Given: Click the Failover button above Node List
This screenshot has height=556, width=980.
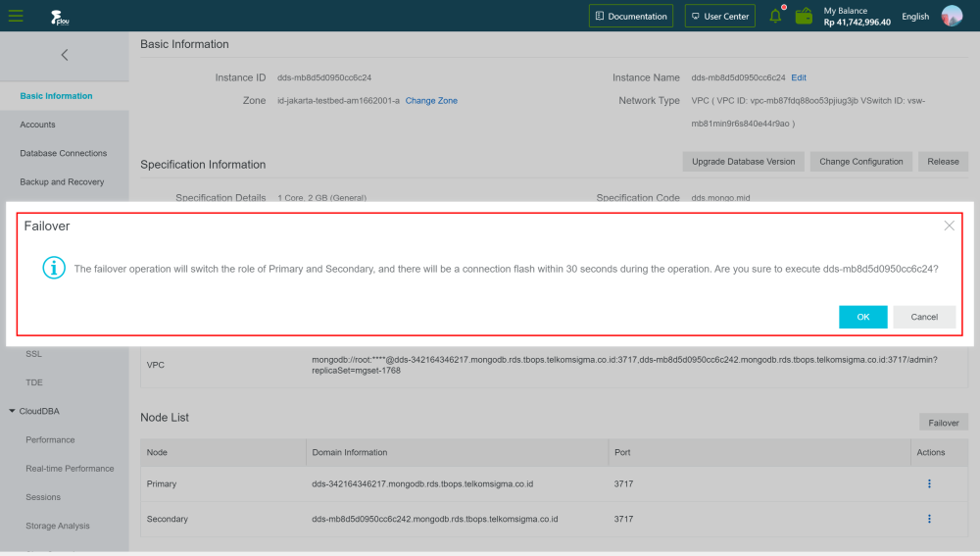Looking at the screenshot, I should tap(944, 423).
